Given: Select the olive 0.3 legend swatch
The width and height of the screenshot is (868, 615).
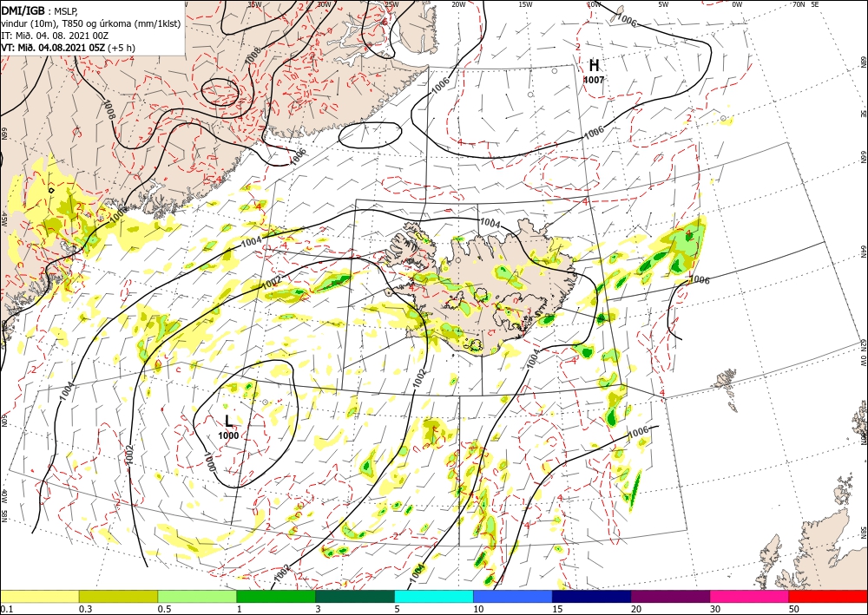Looking at the screenshot, I should pyautogui.click(x=118, y=597).
